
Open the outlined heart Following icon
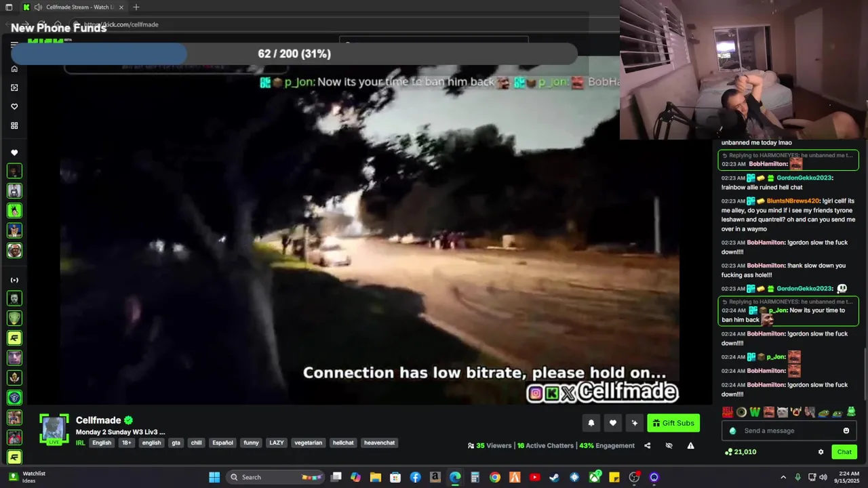pos(14,106)
